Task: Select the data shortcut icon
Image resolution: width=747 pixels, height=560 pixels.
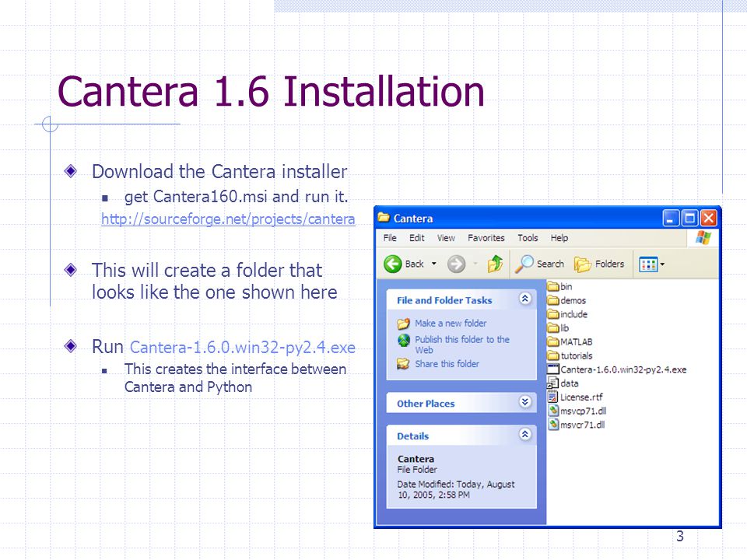Action: pyautogui.click(x=553, y=383)
